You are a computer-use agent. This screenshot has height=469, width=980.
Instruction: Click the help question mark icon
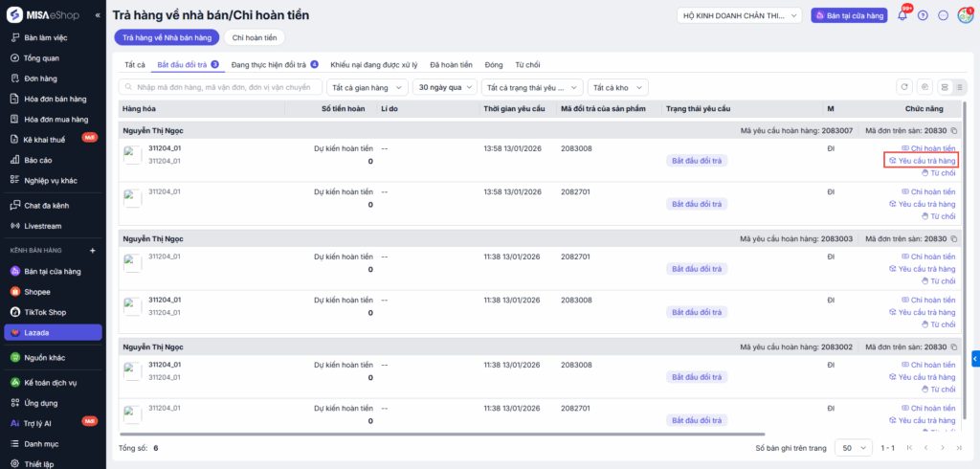[x=923, y=15]
